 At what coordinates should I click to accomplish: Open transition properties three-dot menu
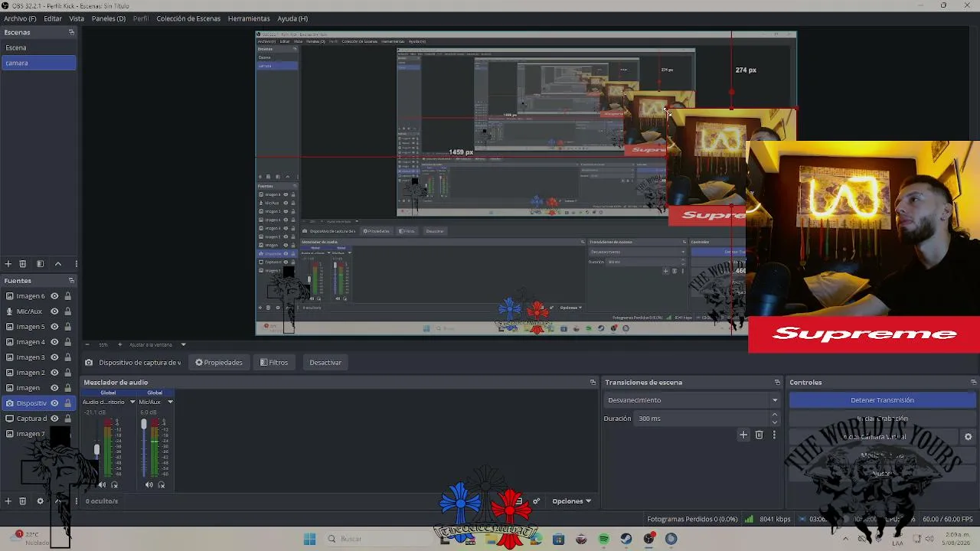[774, 435]
